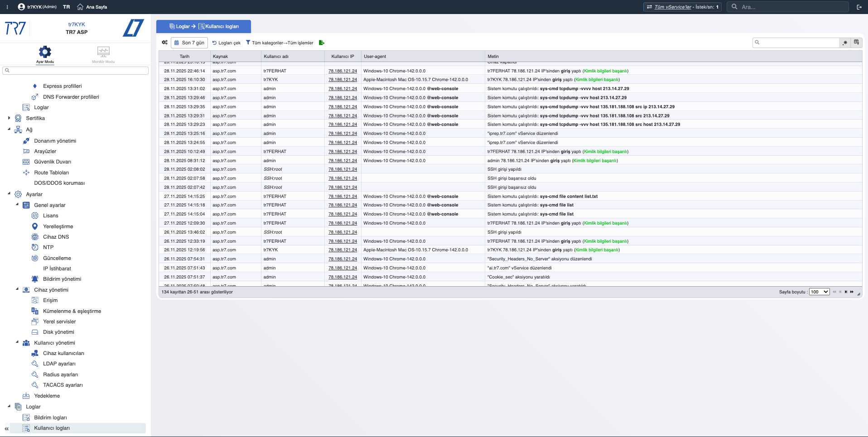
Task: Click the Logları çek refresh button
Action: pos(227,43)
